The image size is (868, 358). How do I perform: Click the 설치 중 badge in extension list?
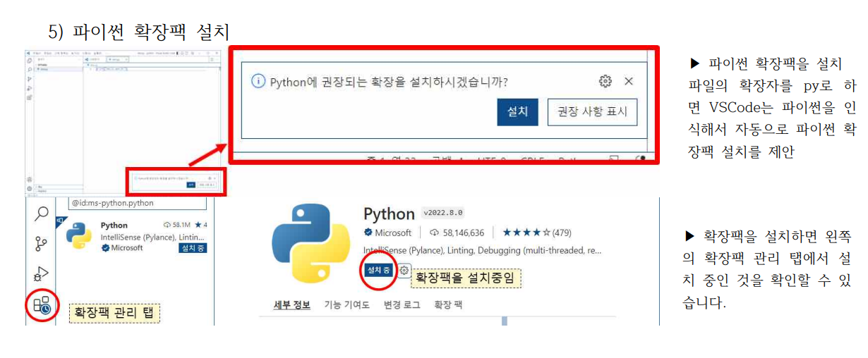pos(193,248)
